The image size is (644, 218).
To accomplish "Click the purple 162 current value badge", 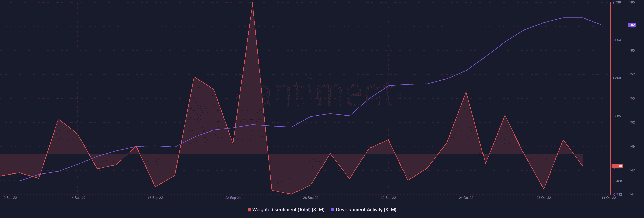I will click(632, 25).
